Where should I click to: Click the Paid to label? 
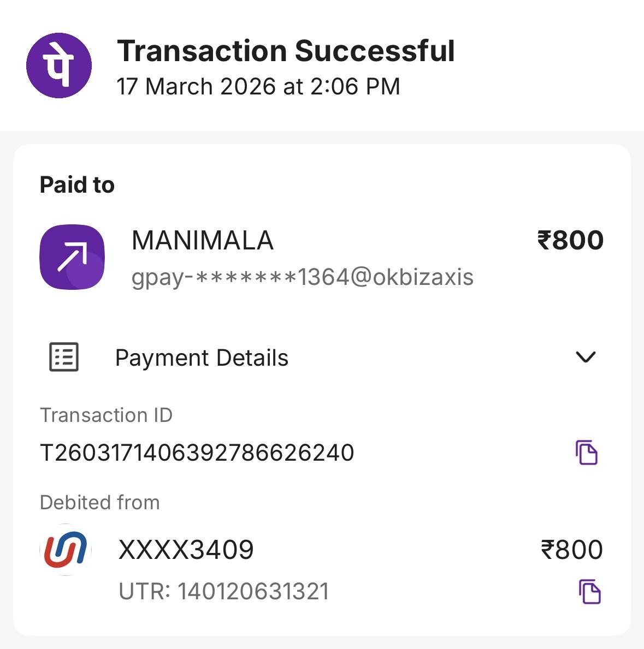point(77,185)
